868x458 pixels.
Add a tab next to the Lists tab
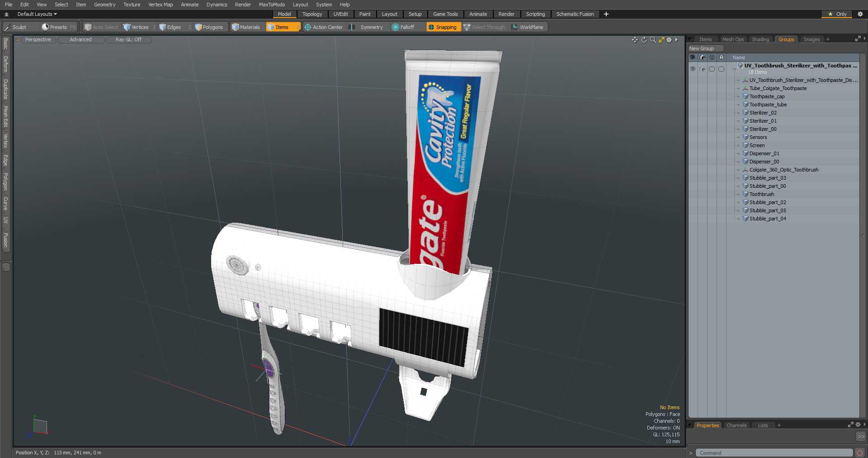click(779, 425)
